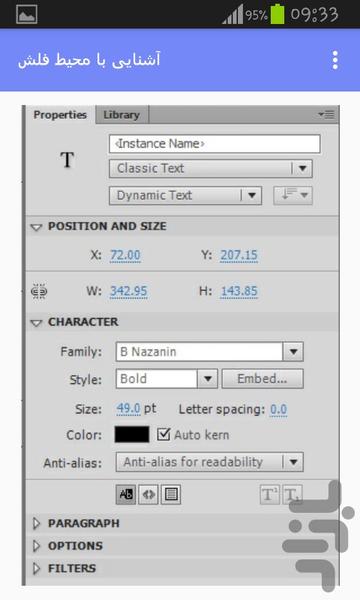This screenshot has width=360, height=600.
Task: Click the font size value 49.0
Action: point(128,409)
